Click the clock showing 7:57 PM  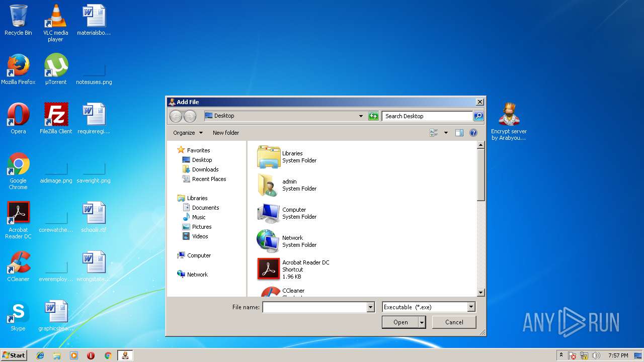click(618, 355)
